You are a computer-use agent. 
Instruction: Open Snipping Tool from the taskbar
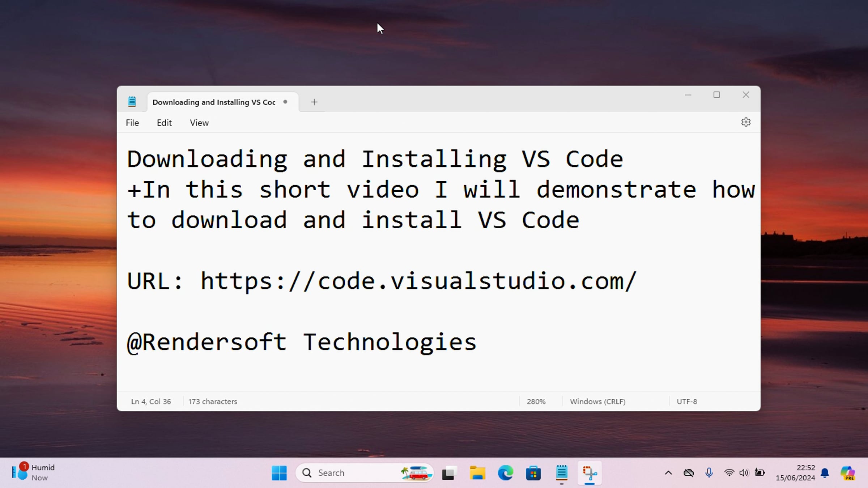(x=590, y=472)
